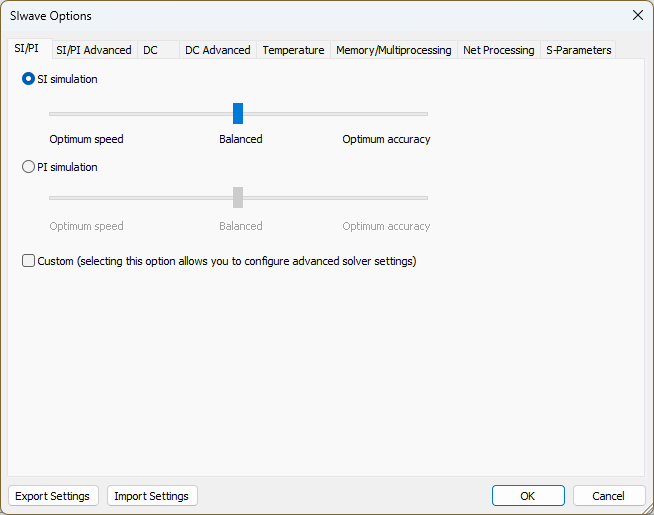Click the PI simulation slider thumb
This screenshot has width=654, height=515.
pos(238,197)
